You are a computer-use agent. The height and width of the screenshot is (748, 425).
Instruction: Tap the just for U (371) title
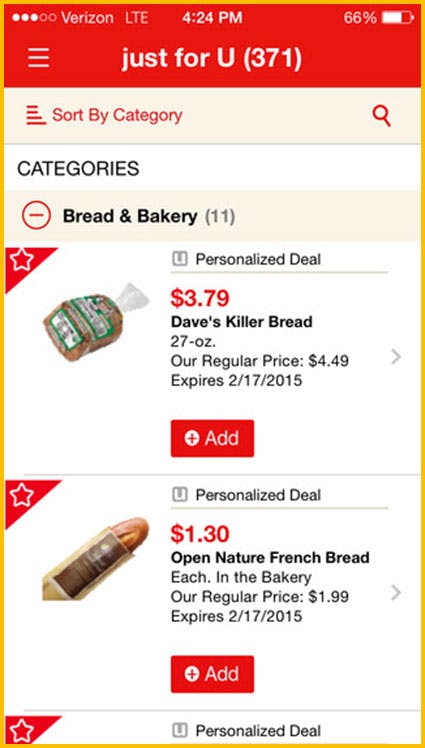(x=212, y=58)
